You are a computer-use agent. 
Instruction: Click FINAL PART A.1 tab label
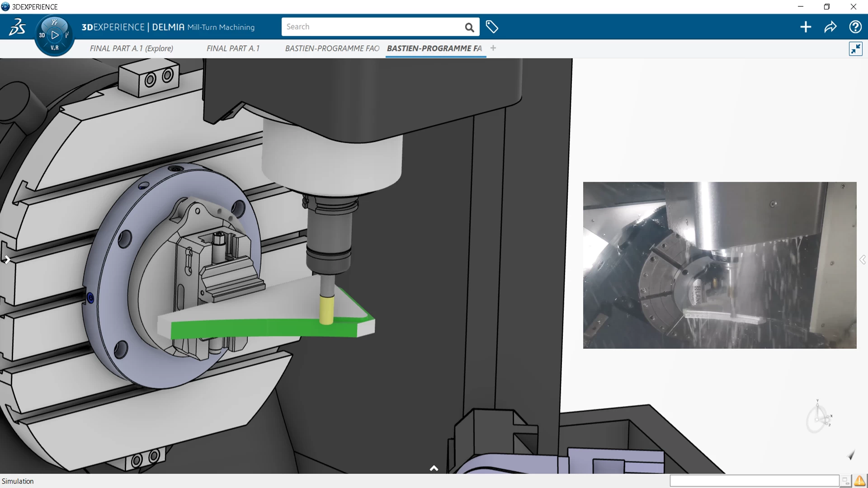click(233, 48)
